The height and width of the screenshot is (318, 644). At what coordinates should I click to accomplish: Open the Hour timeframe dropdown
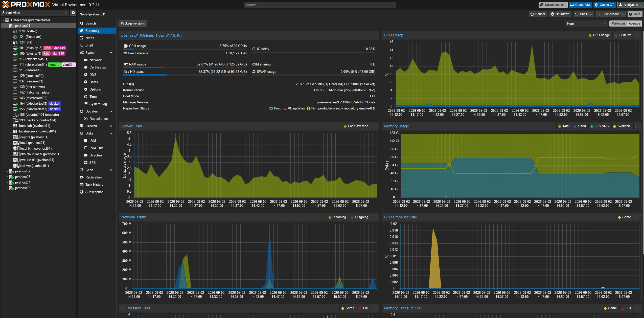586,24
